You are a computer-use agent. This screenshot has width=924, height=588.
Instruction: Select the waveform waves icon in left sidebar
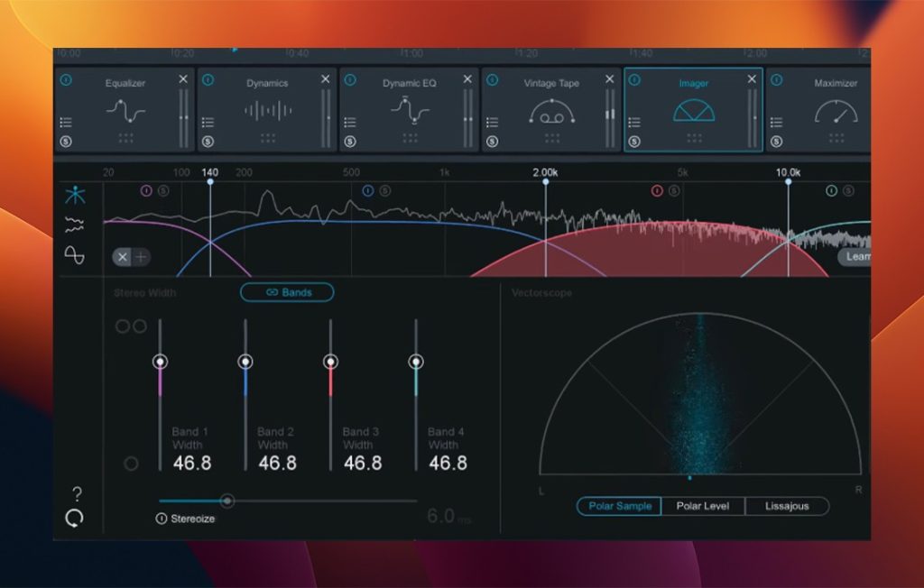(x=74, y=223)
